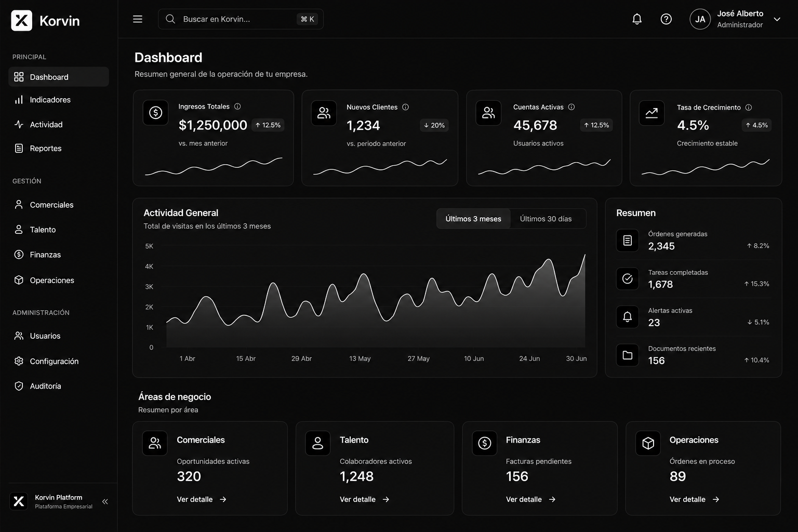This screenshot has width=798, height=532.
Task: Switch chart to Últimos 30 días
Action: [546, 219]
